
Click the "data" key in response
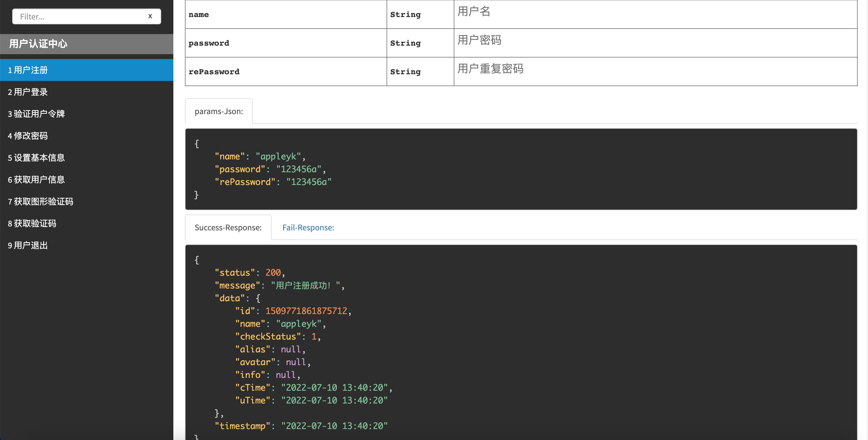230,298
